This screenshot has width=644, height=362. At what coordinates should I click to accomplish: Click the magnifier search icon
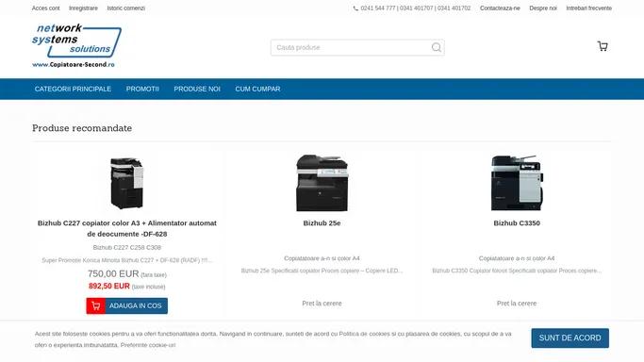coord(437,48)
